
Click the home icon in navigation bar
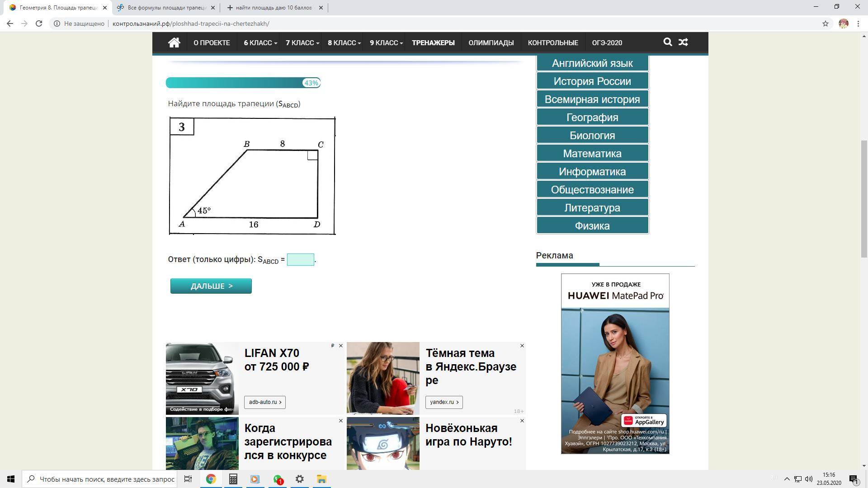[x=174, y=42]
